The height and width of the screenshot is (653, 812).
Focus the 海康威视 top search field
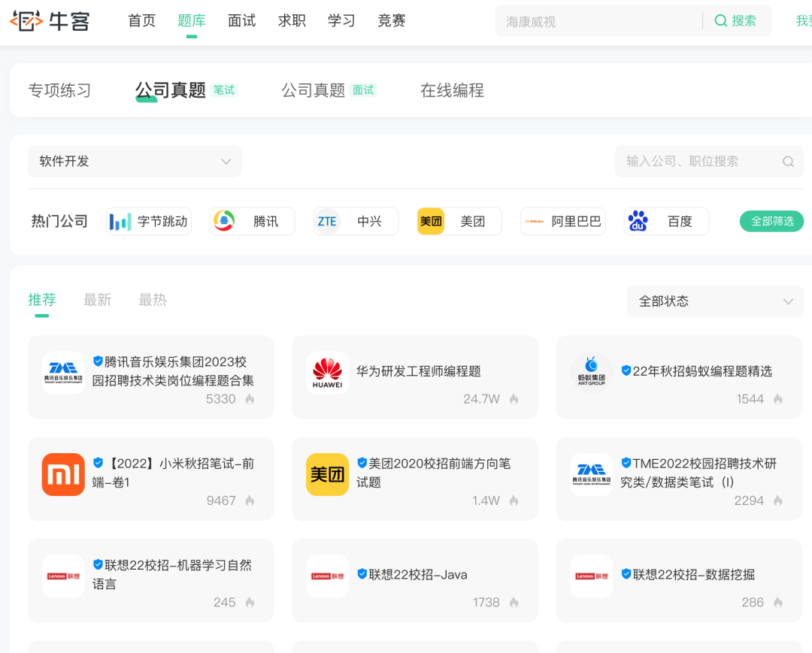pyautogui.click(x=598, y=21)
